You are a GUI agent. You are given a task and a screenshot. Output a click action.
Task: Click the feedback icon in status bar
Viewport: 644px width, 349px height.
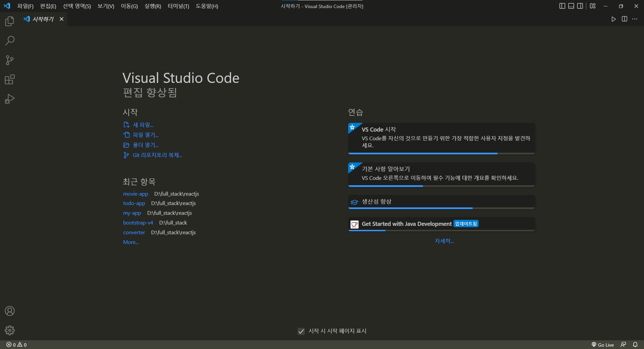pyautogui.click(x=623, y=345)
